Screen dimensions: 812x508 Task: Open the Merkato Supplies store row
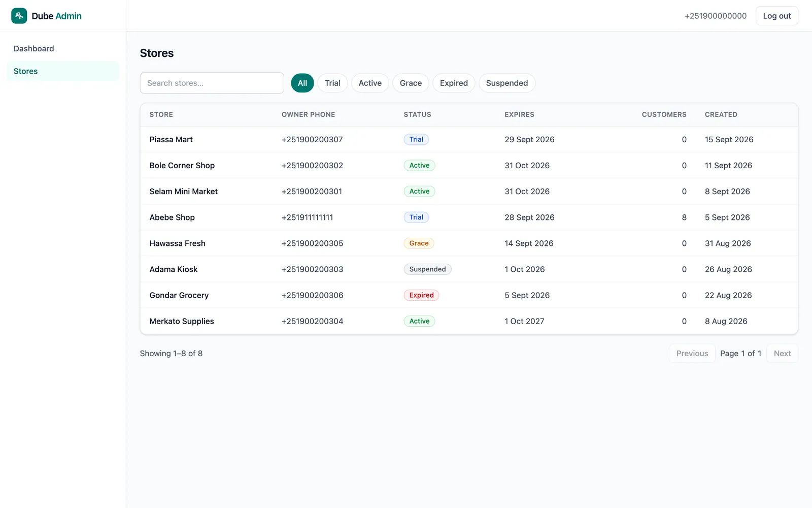pyautogui.click(x=469, y=321)
